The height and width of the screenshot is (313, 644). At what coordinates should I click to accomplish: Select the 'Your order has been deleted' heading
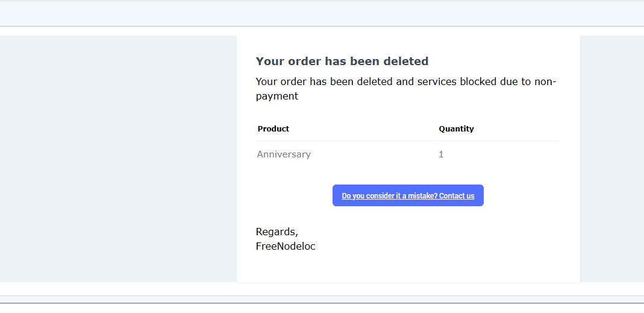[342, 62]
